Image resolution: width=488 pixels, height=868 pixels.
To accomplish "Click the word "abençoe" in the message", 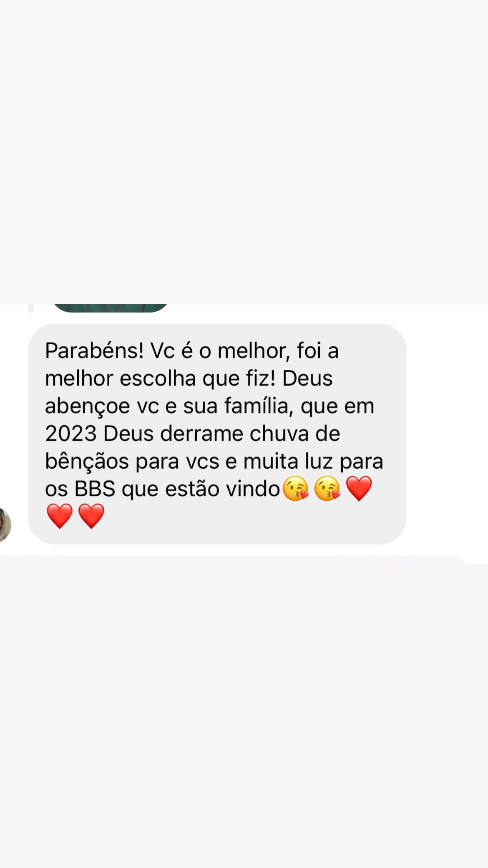I will (x=87, y=406).
